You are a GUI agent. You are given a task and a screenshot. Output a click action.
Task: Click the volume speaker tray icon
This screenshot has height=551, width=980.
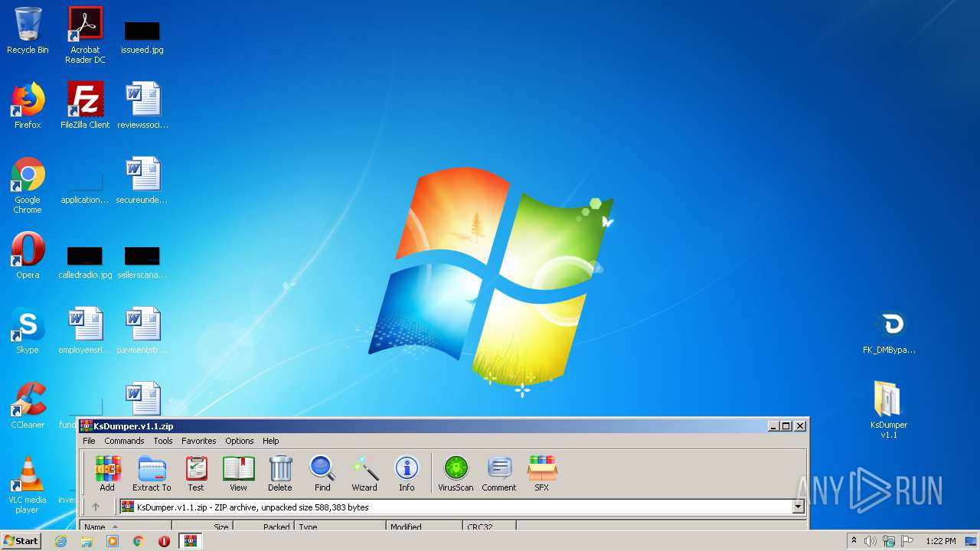pyautogui.click(x=871, y=541)
